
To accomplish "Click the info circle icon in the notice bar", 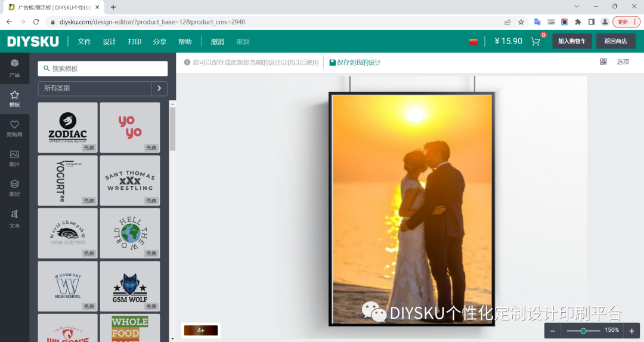I will (187, 63).
